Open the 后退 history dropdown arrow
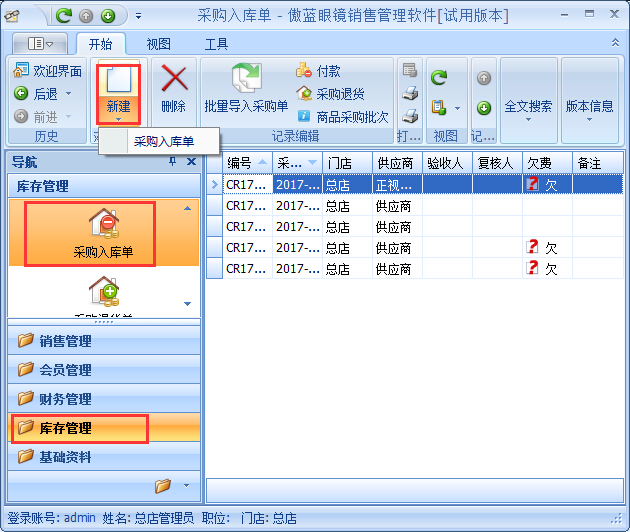 coord(69,94)
